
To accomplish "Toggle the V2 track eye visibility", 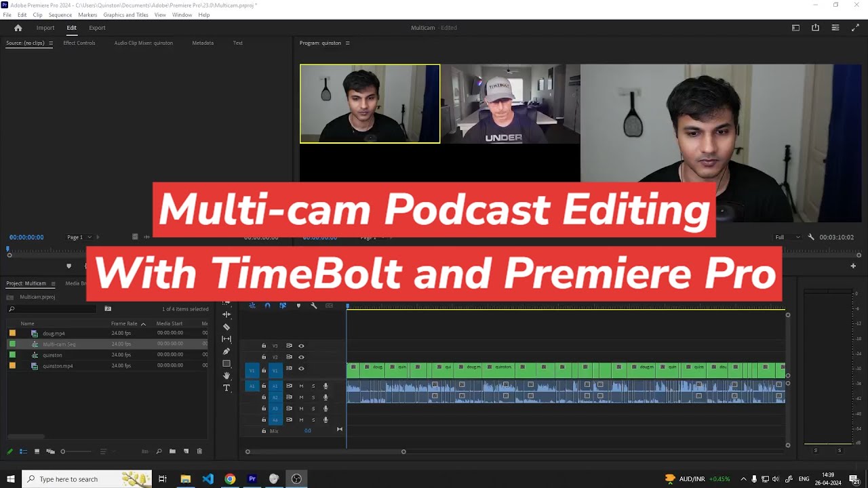I will tap(301, 357).
